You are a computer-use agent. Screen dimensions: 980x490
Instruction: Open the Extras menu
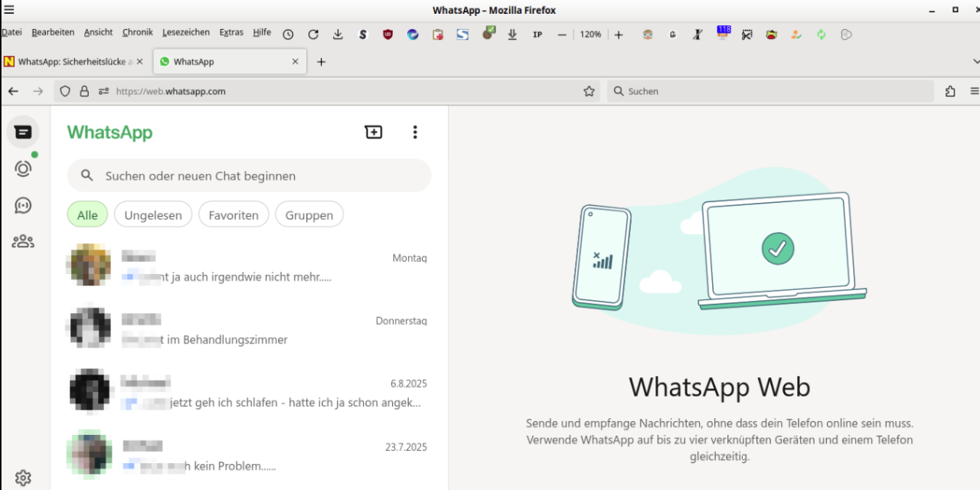tap(231, 32)
